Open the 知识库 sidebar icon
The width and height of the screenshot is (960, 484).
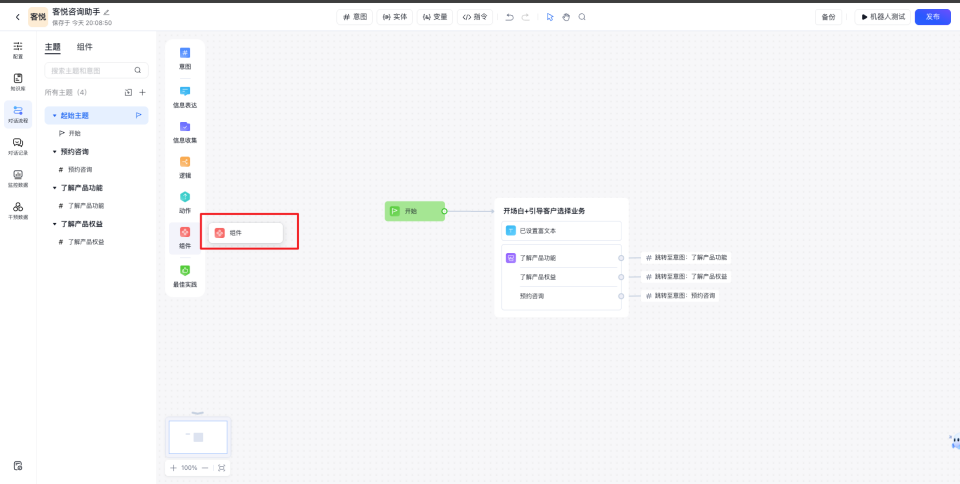pyautogui.click(x=17, y=81)
